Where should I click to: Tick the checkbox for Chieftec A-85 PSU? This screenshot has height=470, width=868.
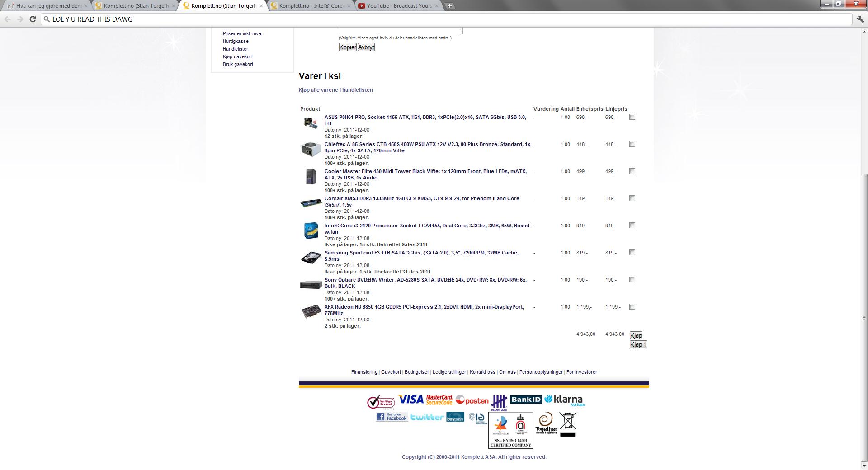[x=632, y=144]
